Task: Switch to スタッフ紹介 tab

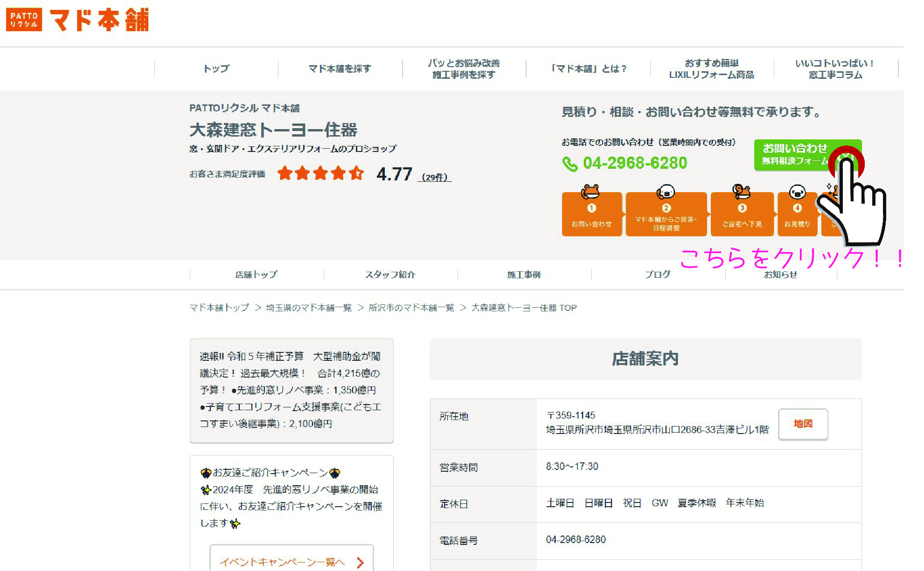Action: tap(390, 275)
